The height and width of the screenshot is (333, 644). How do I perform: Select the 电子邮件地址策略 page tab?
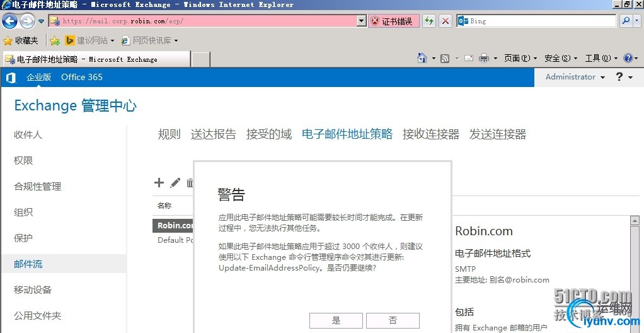347,134
